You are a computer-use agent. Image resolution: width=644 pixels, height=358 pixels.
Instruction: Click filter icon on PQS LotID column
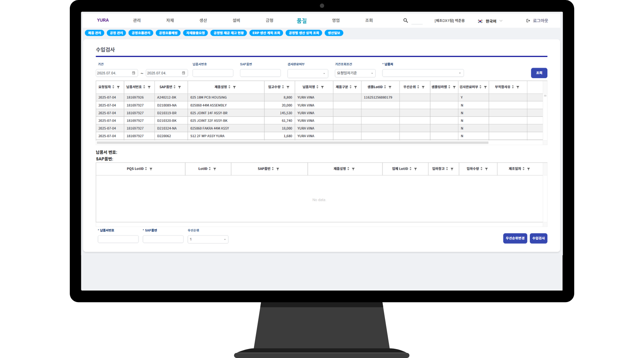point(151,169)
